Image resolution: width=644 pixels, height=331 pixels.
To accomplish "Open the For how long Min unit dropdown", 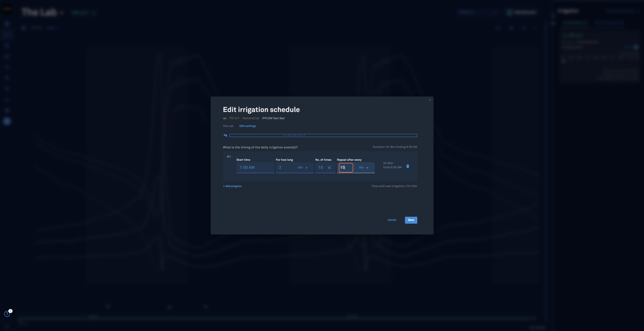I will (303, 168).
